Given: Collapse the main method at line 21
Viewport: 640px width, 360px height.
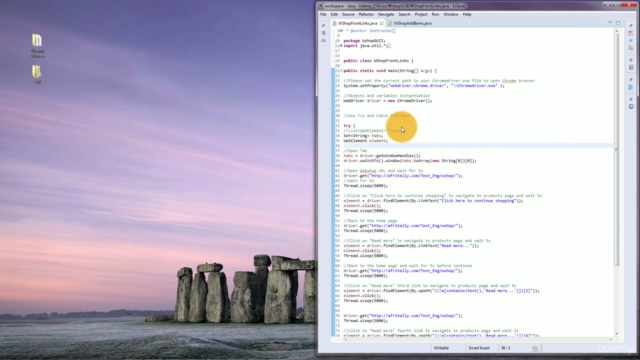Looking at the screenshot, I should coord(341,71).
